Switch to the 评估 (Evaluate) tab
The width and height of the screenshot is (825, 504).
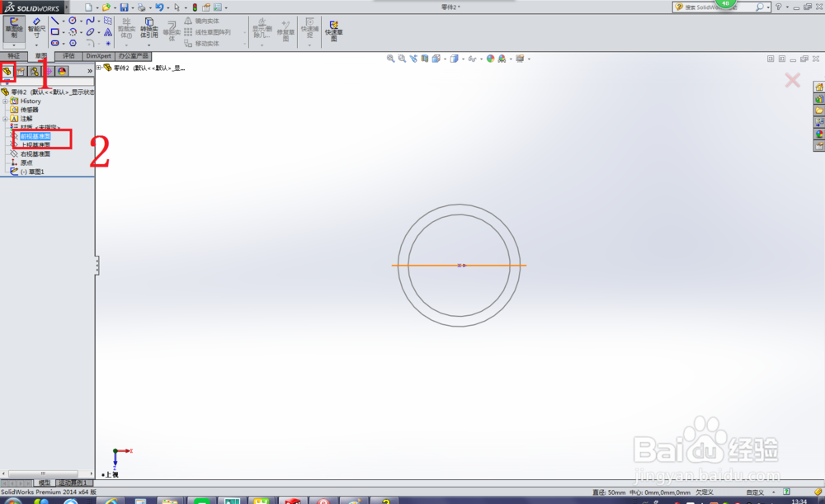pyautogui.click(x=68, y=56)
